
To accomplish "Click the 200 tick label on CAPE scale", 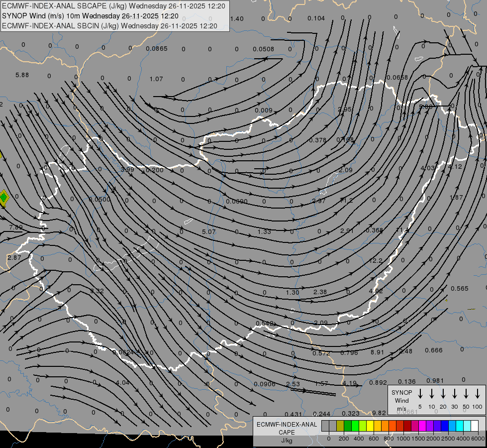I will [x=344, y=439].
